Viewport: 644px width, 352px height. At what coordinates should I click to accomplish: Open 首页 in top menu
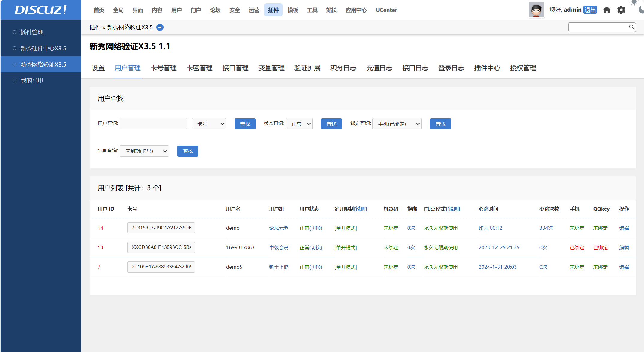click(99, 10)
